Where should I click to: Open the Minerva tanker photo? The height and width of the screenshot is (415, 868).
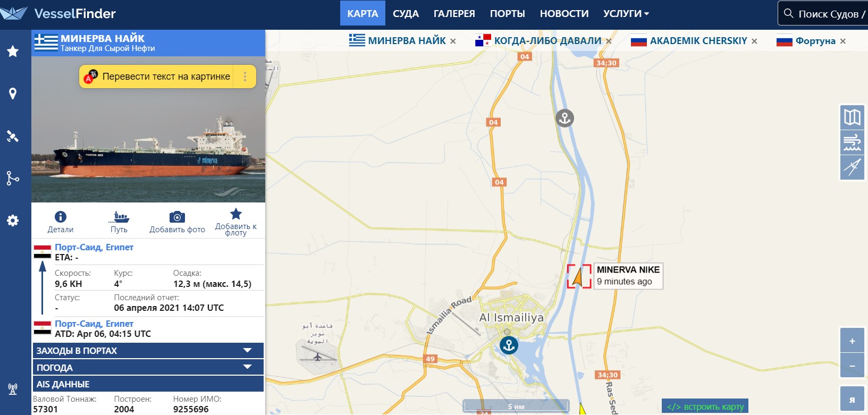click(148, 129)
